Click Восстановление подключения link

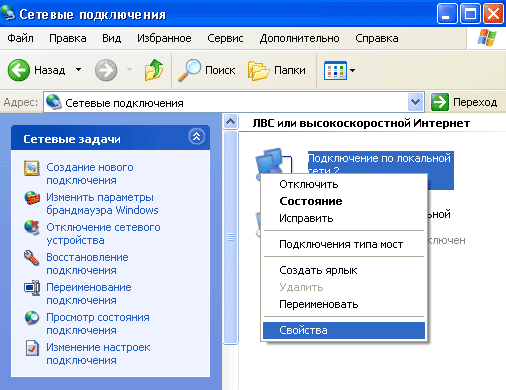(87, 264)
